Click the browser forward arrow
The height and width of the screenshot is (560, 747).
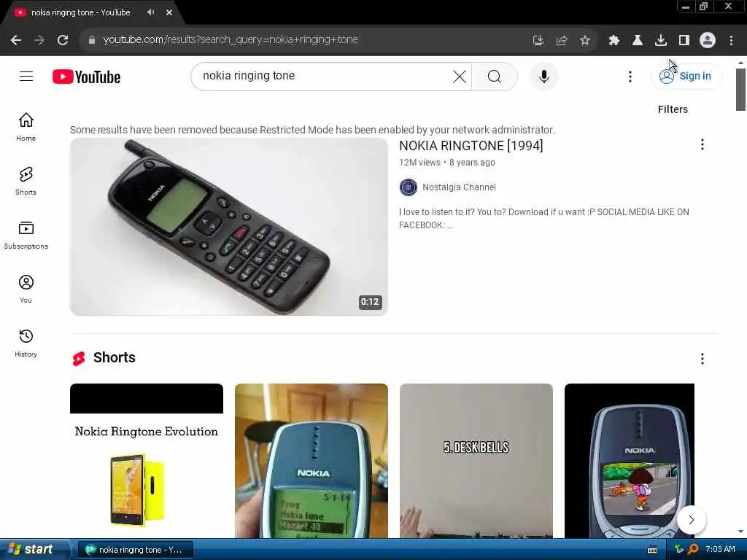click(x=39, y=40)
